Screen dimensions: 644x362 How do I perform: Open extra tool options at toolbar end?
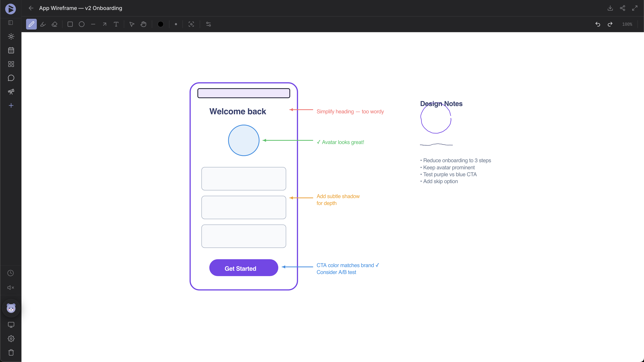[208, 24]
